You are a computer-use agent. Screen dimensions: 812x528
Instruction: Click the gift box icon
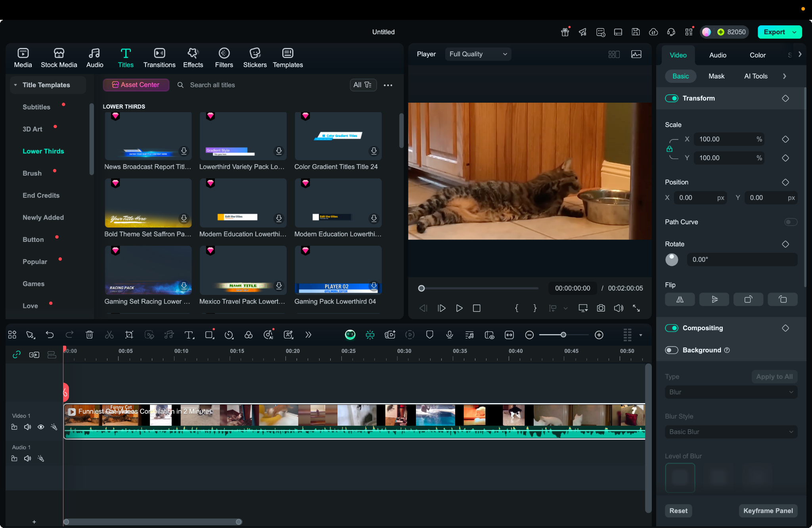click(x=565, y=32)
